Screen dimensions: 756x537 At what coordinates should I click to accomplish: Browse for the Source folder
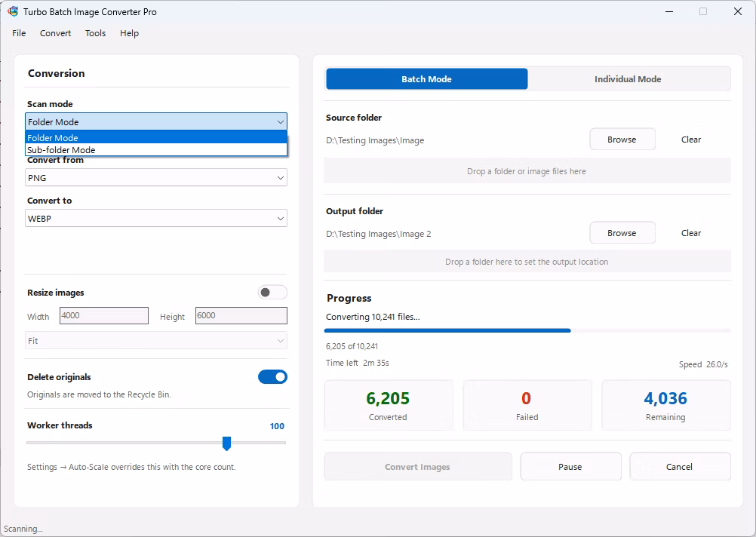click(622, 140)
